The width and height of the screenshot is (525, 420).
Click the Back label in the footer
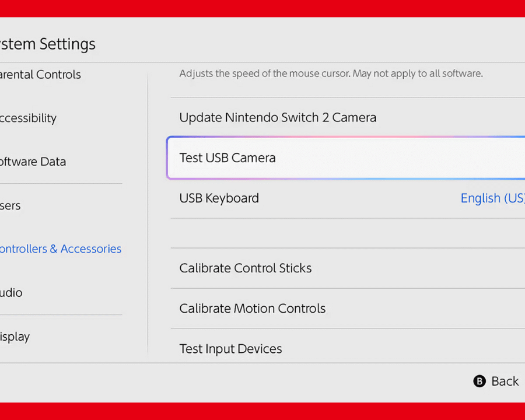pos(505,381)
